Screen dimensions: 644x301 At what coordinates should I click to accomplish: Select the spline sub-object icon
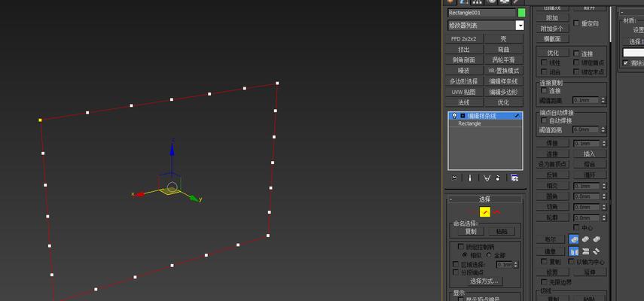coord(497,212)
